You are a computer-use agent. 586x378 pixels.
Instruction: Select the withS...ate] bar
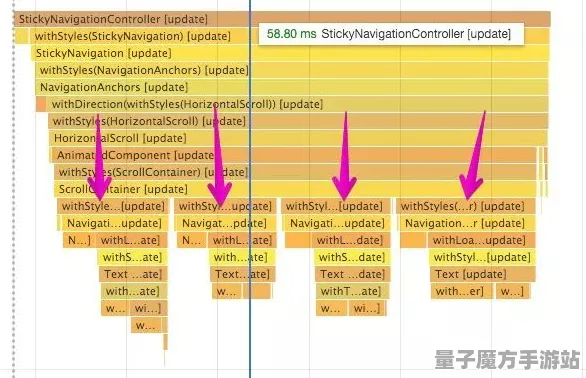[132, 257]
